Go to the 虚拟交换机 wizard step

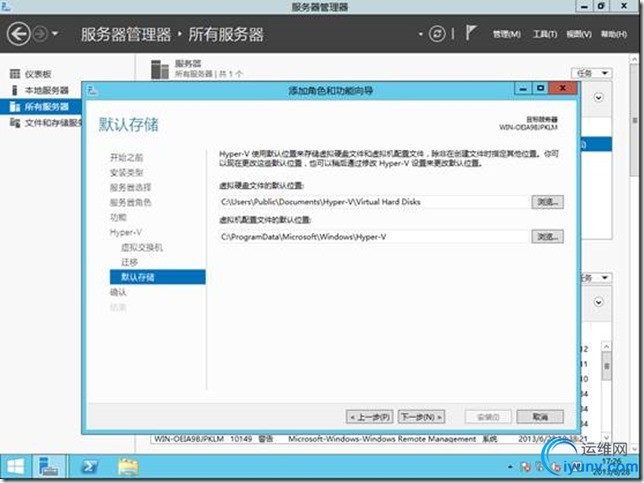142,247
